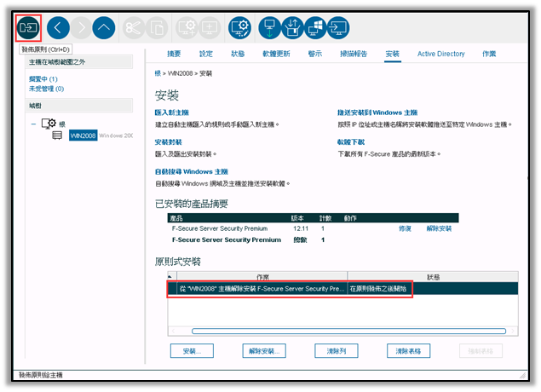Click the up arrow navigation icon
The image size is (541, 392).
[104, 27]
